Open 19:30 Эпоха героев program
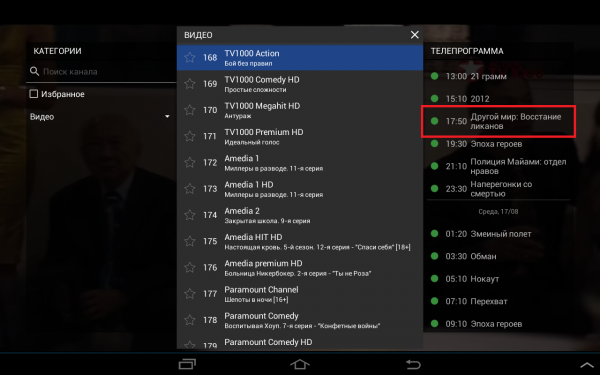 [498, 144]
